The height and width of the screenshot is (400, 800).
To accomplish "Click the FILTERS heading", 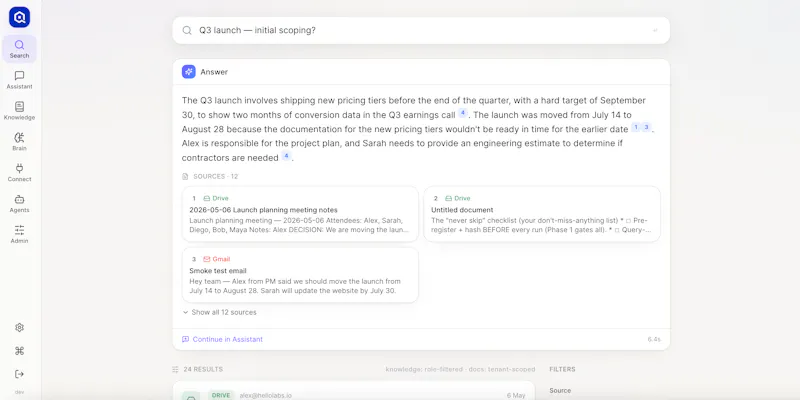I will (x=562, y=369).
